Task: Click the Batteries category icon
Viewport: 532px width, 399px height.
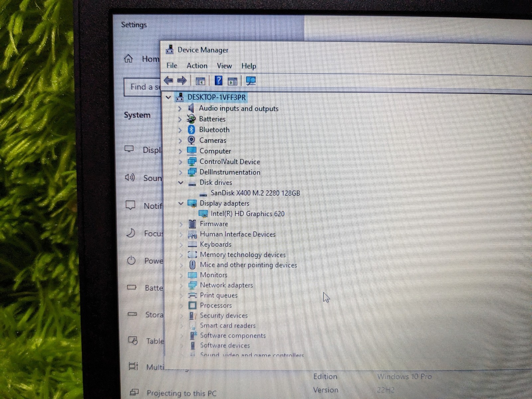Action: (x=191, y=119)
